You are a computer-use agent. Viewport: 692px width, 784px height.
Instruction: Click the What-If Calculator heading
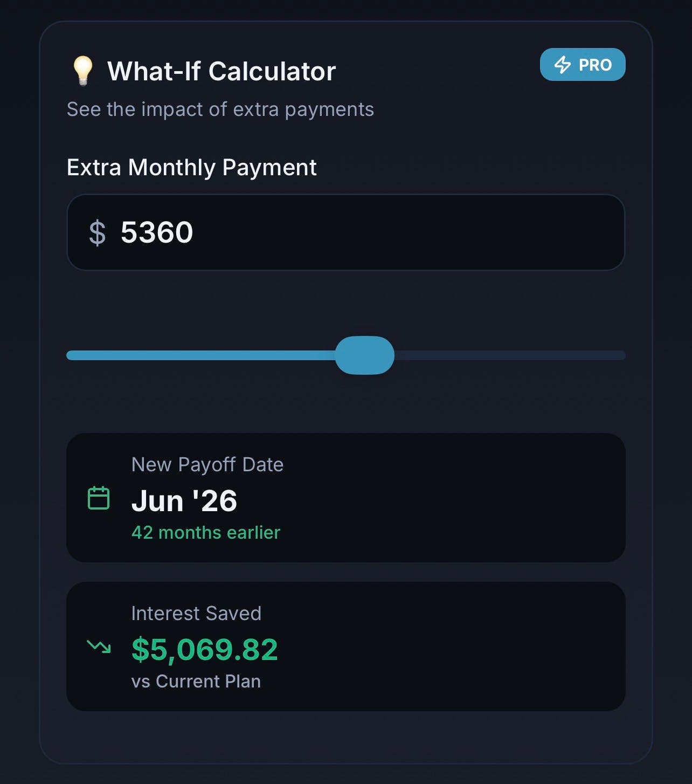point(222,71)
